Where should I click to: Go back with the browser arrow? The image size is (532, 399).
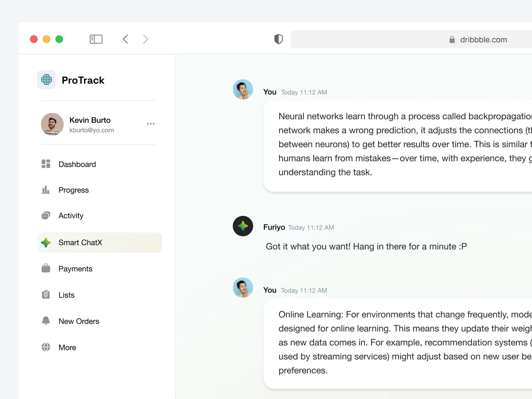(x=125, y=39)
